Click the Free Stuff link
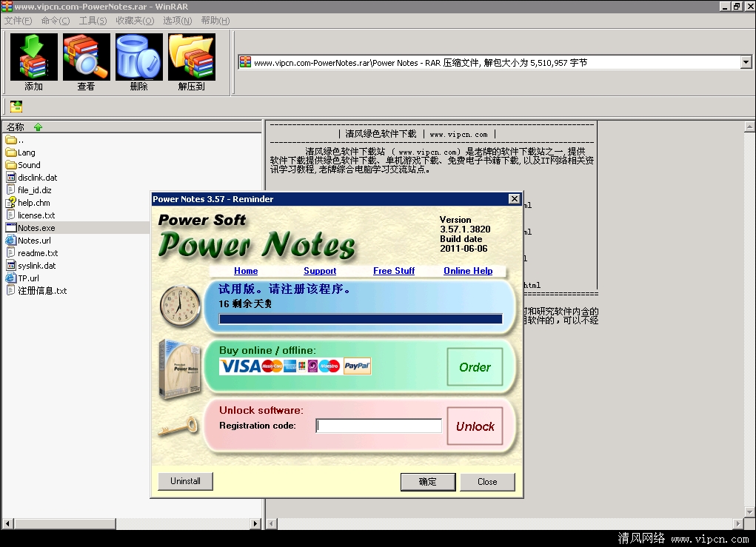This screenshot has width=756, height=547. 394,271
